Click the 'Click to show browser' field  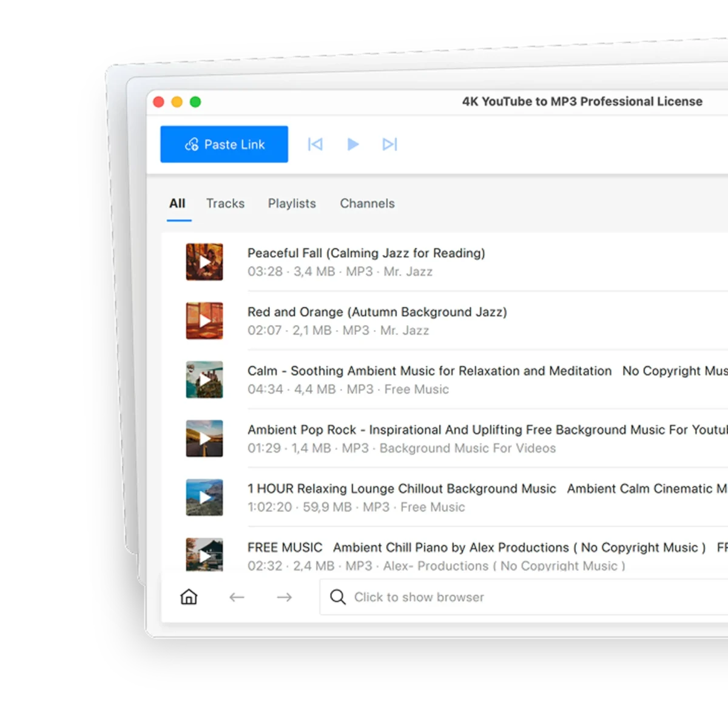(524, 597)
